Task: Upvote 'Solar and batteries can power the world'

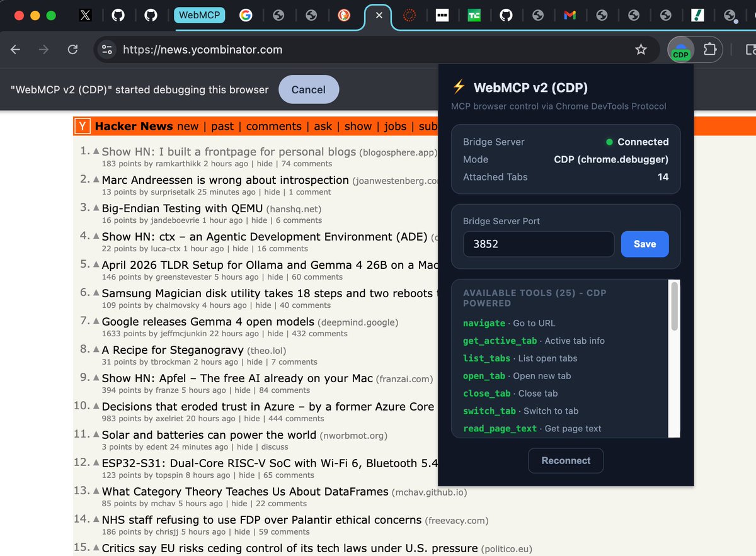Action: (x=96, y=434)
